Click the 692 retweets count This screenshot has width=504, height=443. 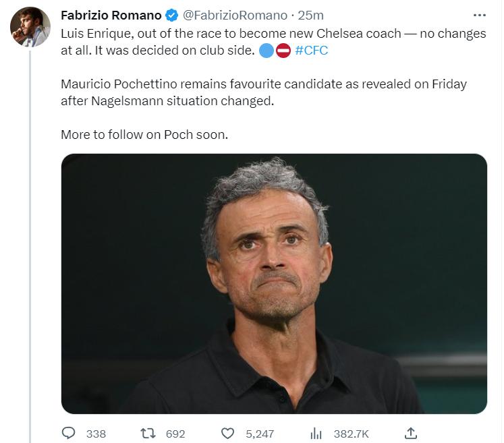[175, 434]
